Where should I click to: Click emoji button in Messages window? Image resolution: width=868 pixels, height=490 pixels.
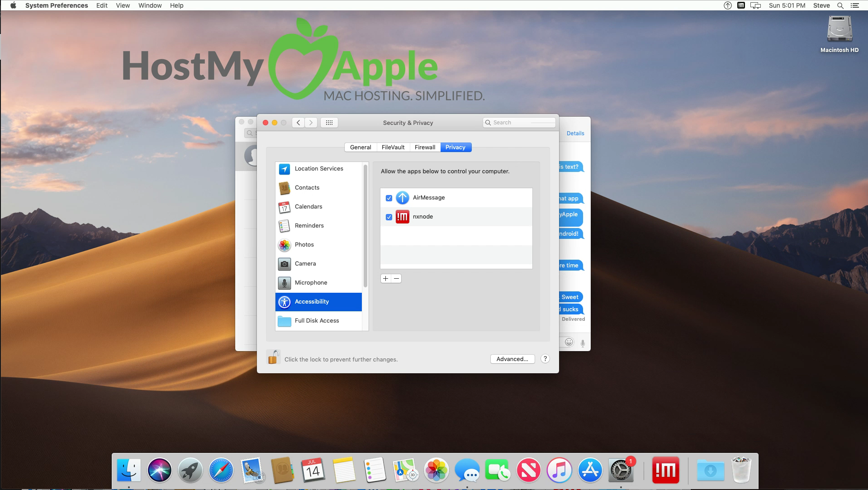coord(569,343)
